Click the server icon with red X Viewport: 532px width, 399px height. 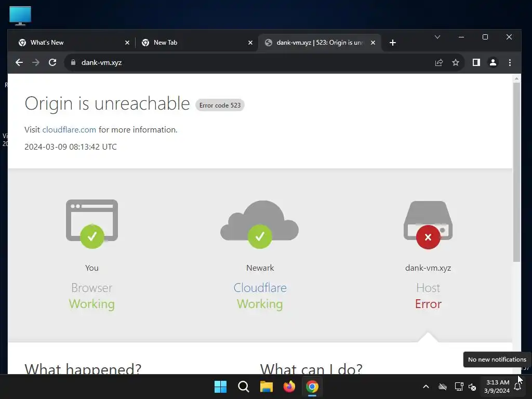point(428,224)
